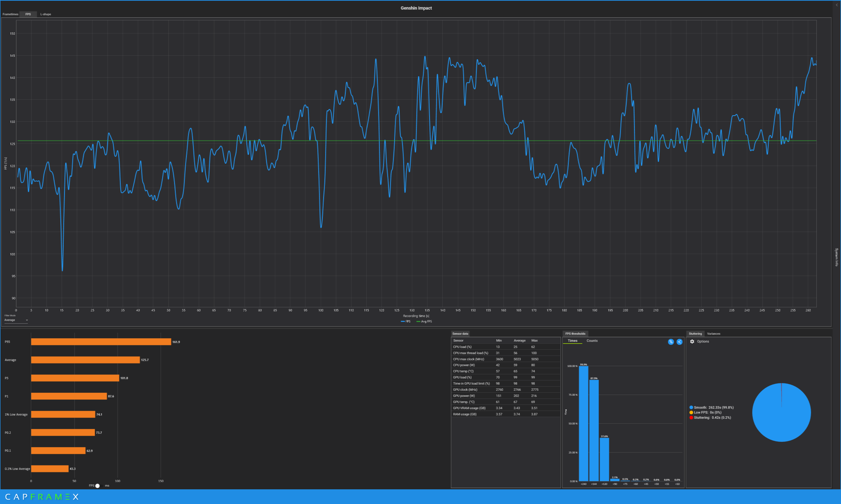Screen dimensions: 841x504
Task: Select the CPU temp (°C) row
Action: coord(506,371)
